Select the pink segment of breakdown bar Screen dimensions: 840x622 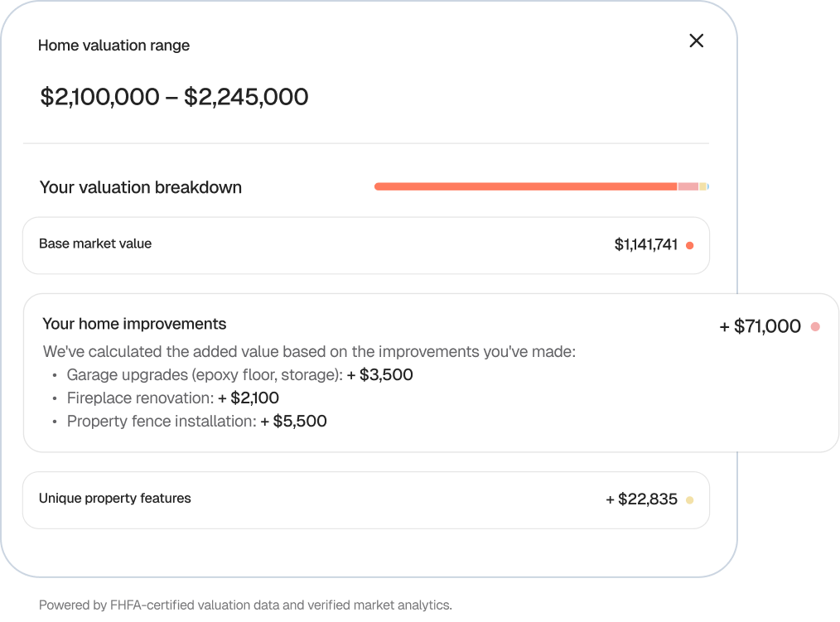pyautogui.click(x=688, y=186)
